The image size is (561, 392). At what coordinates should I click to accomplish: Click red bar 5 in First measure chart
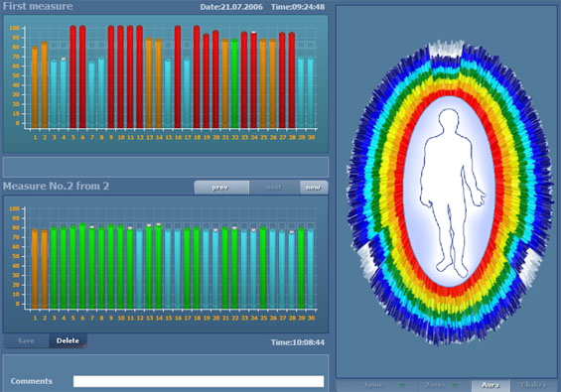(x=73, y=76)
